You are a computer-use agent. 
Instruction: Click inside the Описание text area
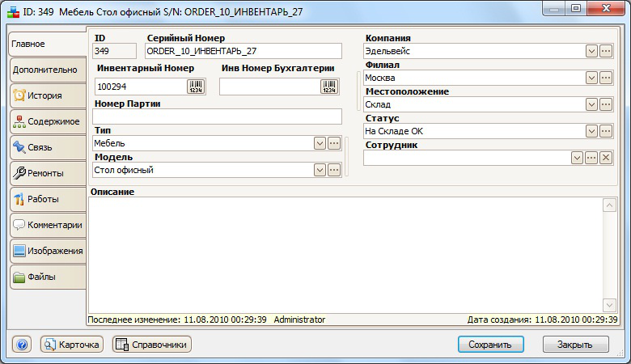point(345,255)
